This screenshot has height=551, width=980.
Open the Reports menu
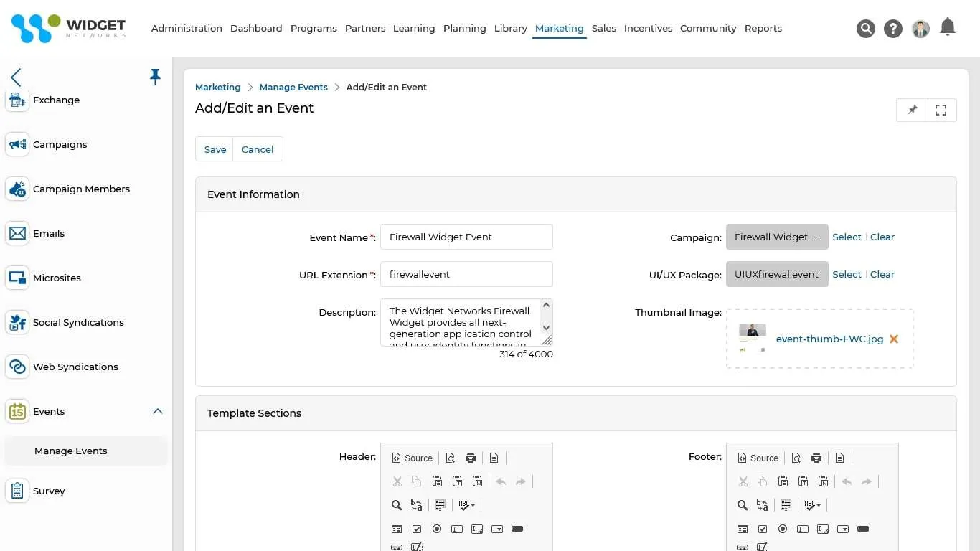[x=763, y=29]
